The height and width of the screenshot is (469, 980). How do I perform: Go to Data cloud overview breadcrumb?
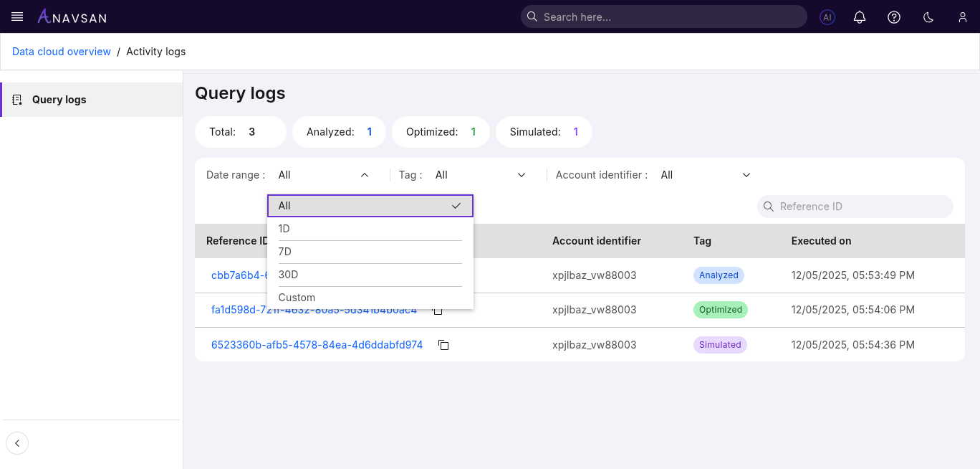[x=62, y=52]
